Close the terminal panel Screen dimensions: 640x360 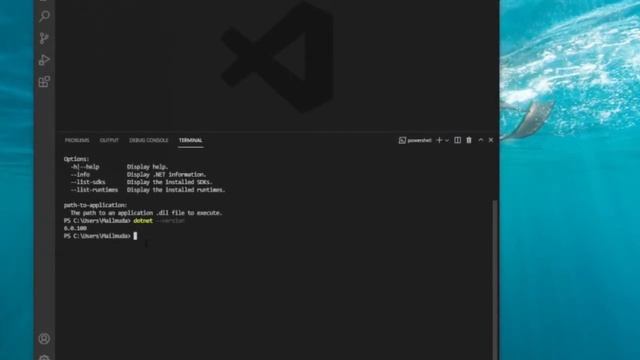click(x=491, y=140)
